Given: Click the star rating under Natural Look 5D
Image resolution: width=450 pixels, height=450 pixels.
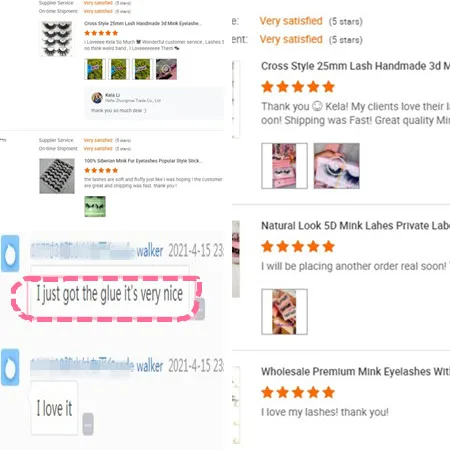Looking at the screenshot, I should tap(298, 247).
